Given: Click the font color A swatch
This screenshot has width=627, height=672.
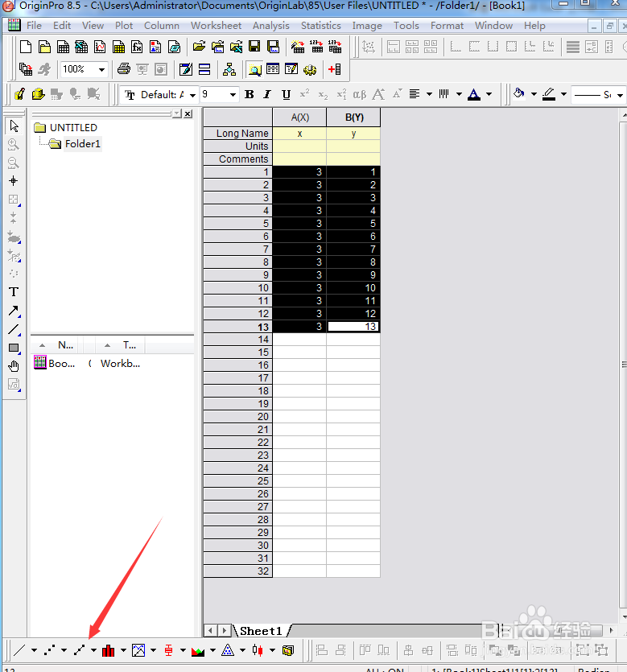Looking at the screenshot, I should pos(474,94).
